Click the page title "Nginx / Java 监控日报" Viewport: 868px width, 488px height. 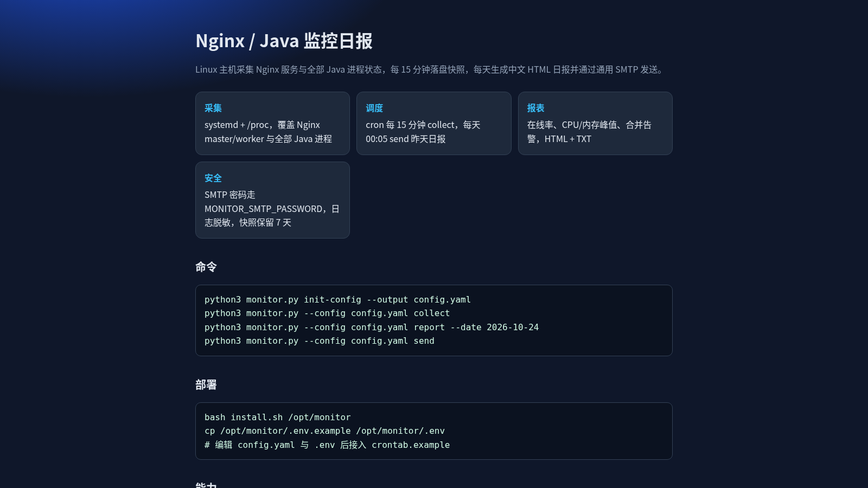pyautogui.click(x=284, y=41)
